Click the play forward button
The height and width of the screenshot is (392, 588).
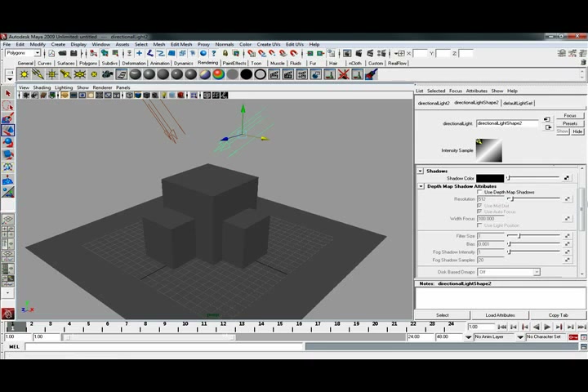point(547,327)
